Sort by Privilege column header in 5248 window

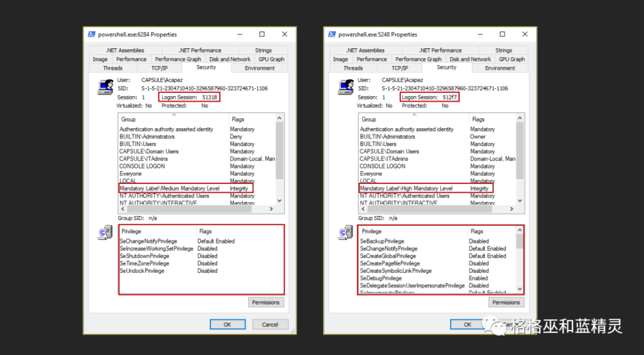point(413,231)
